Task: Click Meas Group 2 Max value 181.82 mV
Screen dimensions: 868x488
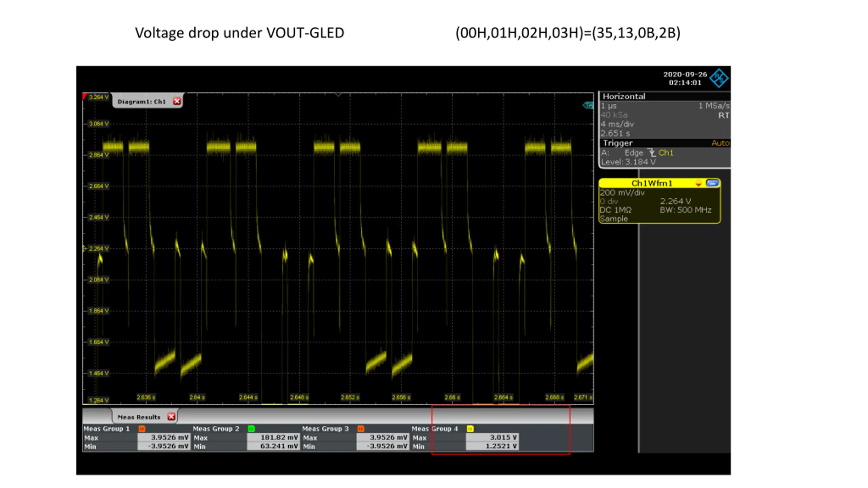Action: tap(273, 438)
